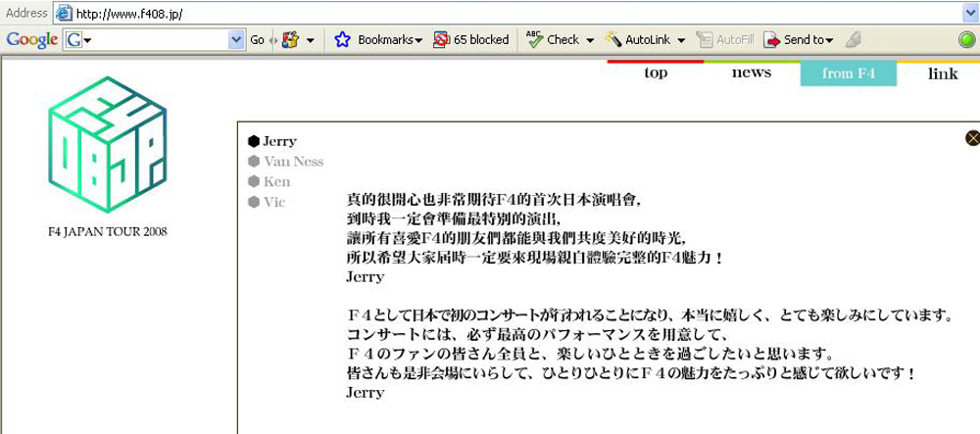The image size is (980, 434).
Task: Open the Google search box dropdown arrow
Action: coord(236,40)
